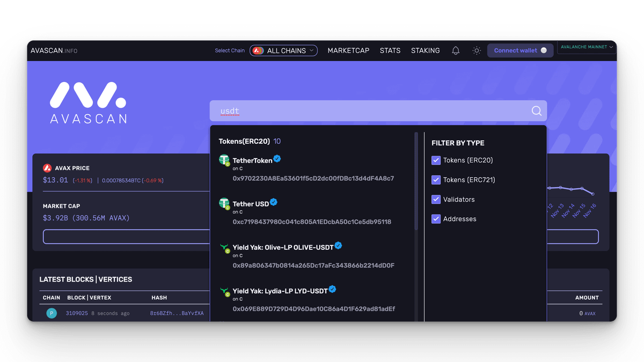Viewport: 644px width, 362px height.
Task: Toggle light theme sun icon
Action: coord(476,50)
